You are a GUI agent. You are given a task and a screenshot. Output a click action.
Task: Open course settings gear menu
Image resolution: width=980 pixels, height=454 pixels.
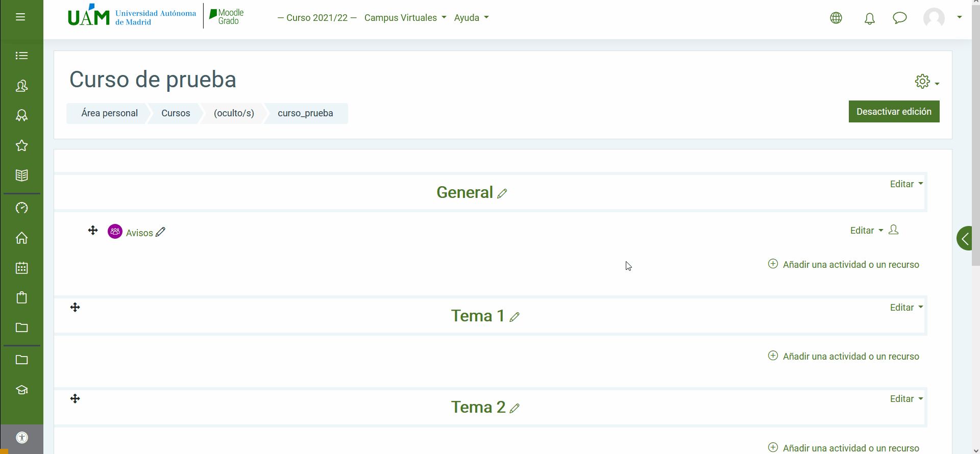pyautogui.click(x=927, y=82)
